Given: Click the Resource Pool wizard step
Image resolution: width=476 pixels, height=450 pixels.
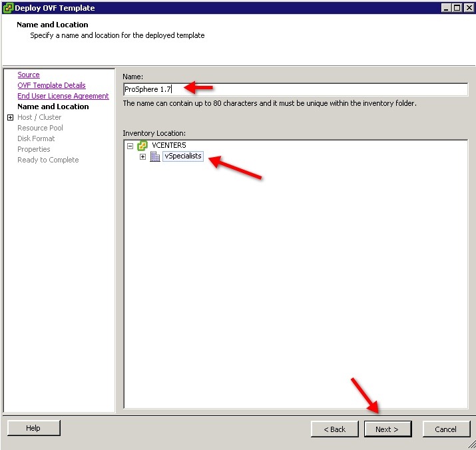Looking at the screenshot, I should [x=40, y=128].
